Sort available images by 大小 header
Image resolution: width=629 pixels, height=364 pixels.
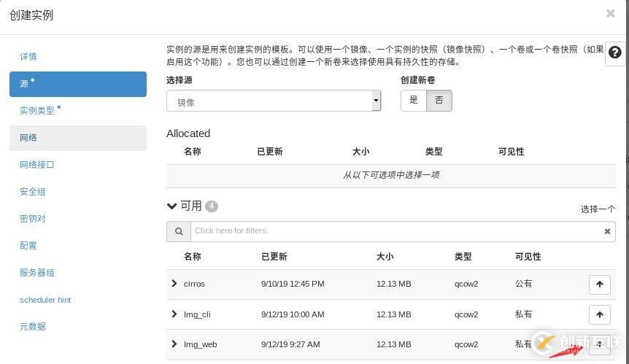385,257
